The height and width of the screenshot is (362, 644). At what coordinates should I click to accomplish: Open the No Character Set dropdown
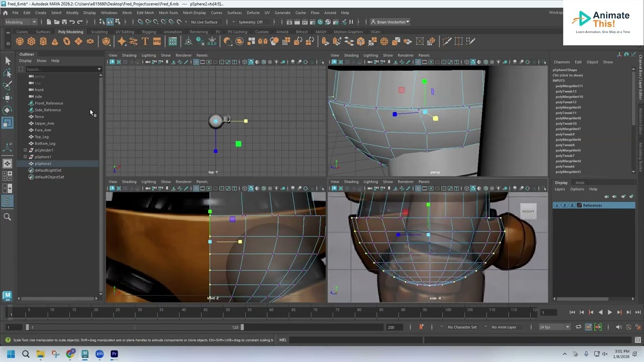(x=462, y=327)
